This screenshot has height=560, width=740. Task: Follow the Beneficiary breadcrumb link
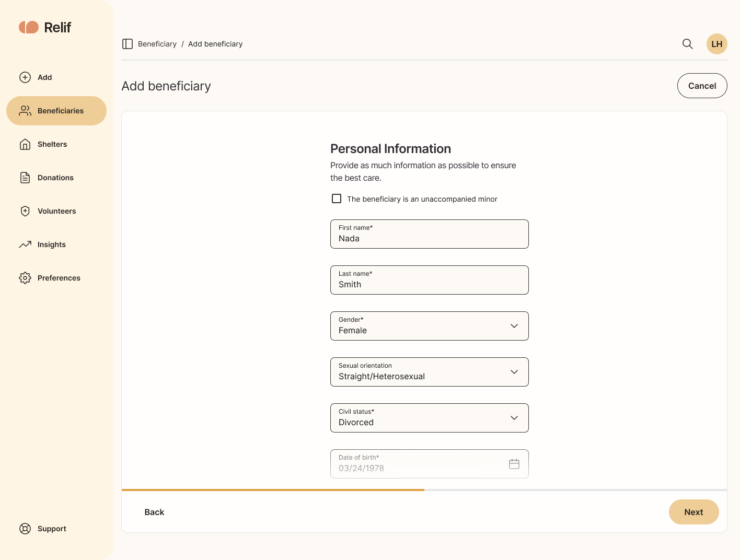[157, 44]
